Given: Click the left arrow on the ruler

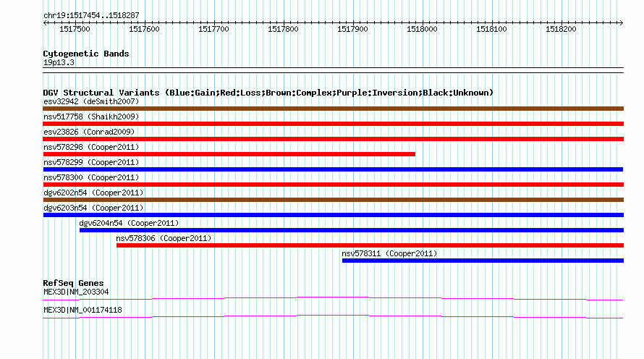Looking at the screenshot, I should 45,22.
